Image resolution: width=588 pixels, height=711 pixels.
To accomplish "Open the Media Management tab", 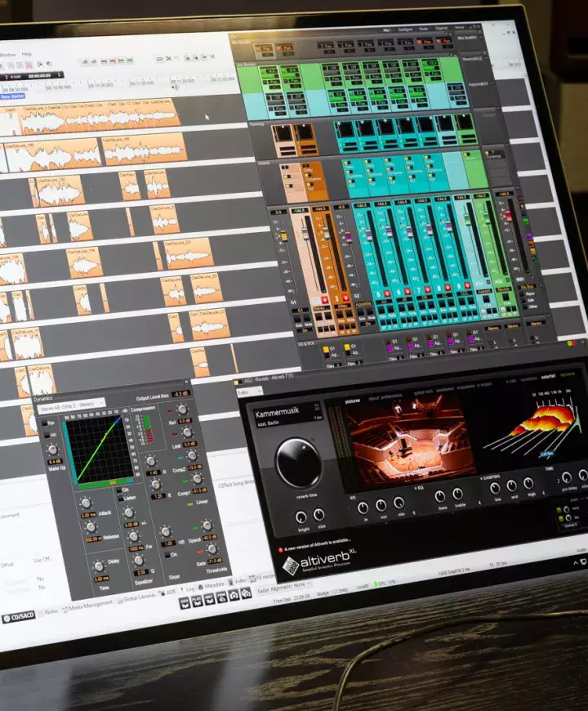I will [x=87, y=606].
